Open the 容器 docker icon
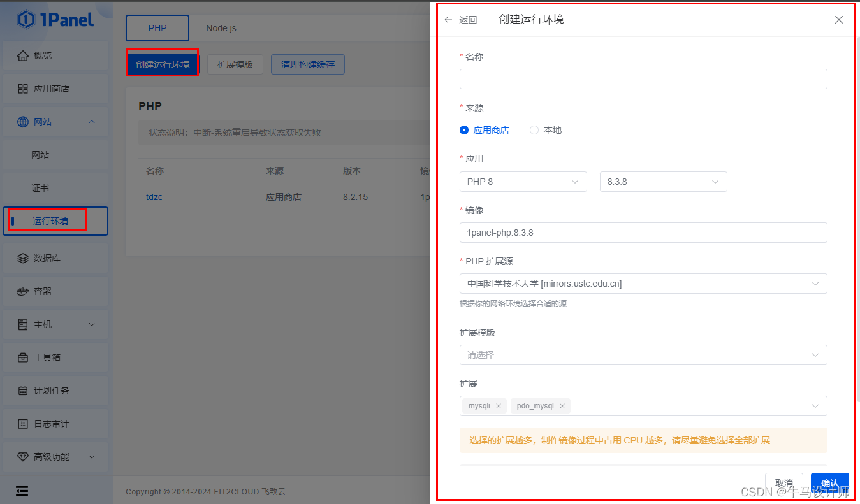The width and height of the screenshot is (860, 504). coord(23,291)
